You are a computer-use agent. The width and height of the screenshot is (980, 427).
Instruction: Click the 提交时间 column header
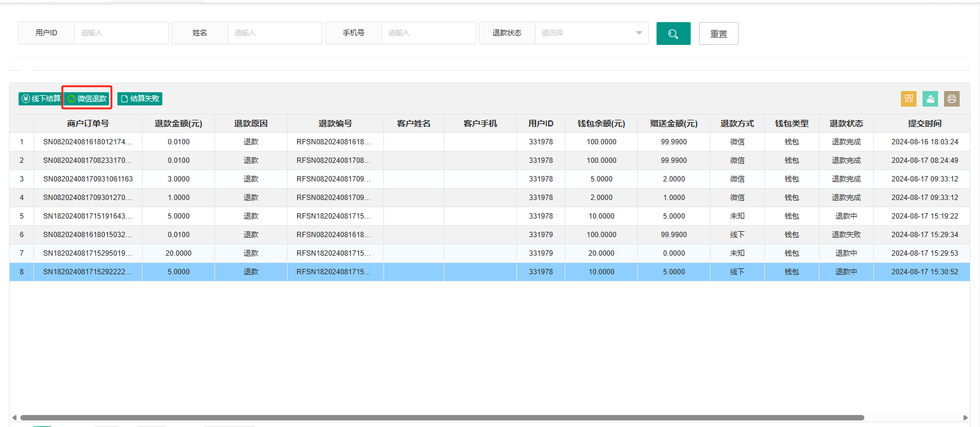(924, 123)
